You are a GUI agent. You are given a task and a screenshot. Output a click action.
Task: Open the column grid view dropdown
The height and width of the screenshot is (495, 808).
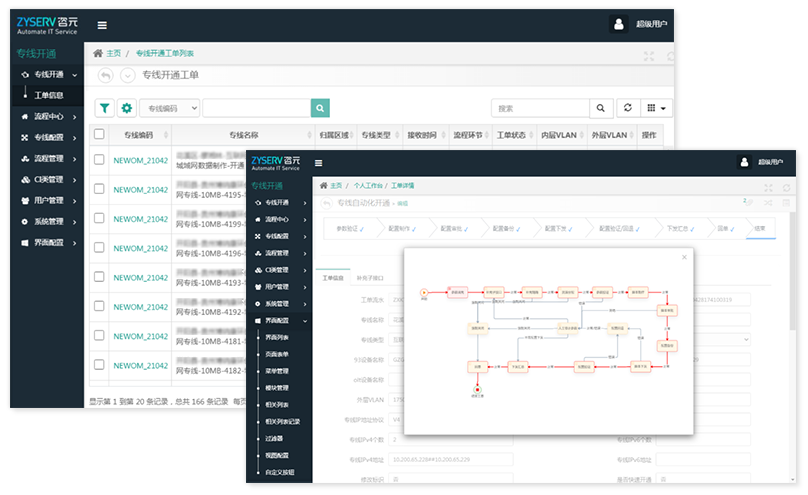(x=656, y=108)
